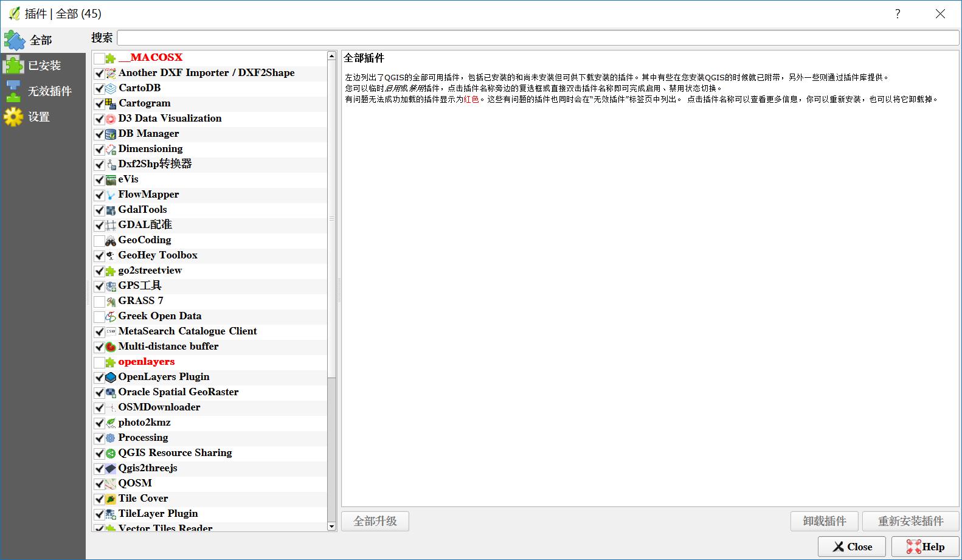Image resolution: width=962 pixels, height=560 pixels.
Task: Select the red openlayers plugin name
Action: [x=147, y=362]
